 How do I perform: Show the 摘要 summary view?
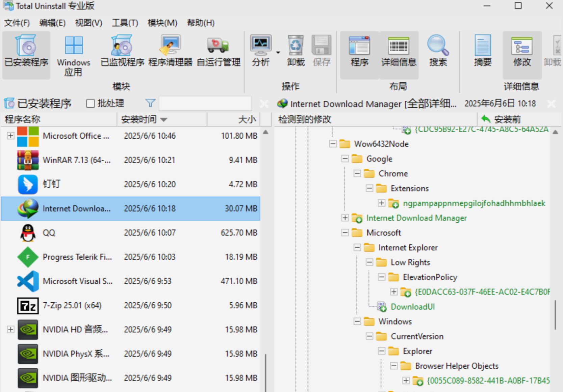click(483, 51)
